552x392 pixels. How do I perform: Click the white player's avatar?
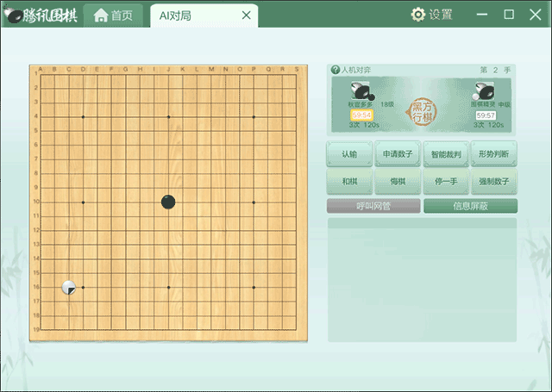click(x=484, y=91)
